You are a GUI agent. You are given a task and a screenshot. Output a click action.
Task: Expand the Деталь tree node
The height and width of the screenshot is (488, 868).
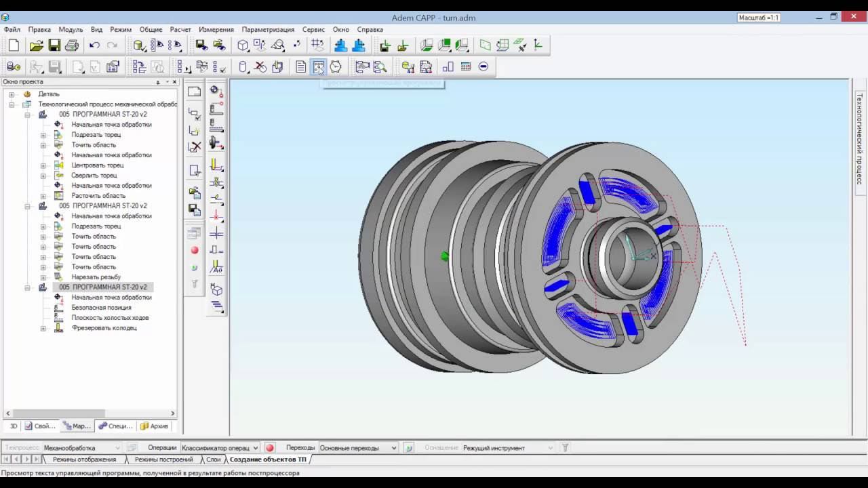[12, 94]
